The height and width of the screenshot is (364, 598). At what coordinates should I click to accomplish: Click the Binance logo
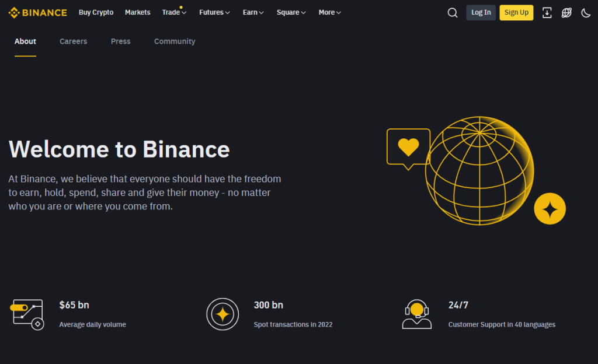click(37, 12)
